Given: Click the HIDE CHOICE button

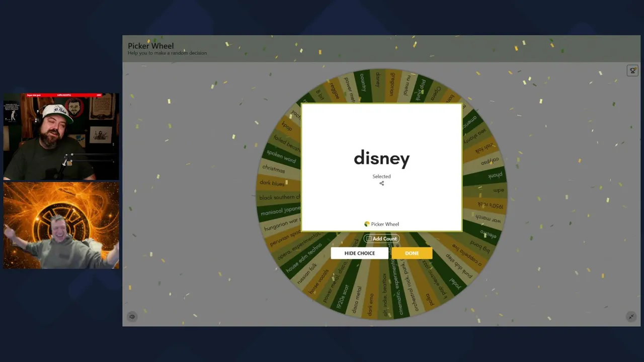Looking at the screenshot, I should click(x=359, y=253).
